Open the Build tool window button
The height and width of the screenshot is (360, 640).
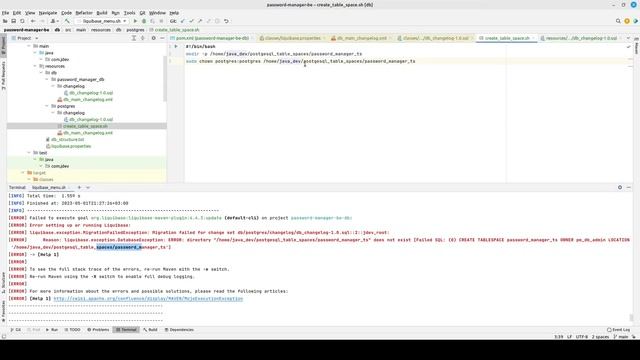pyautogui.click(x=150, y=329)
